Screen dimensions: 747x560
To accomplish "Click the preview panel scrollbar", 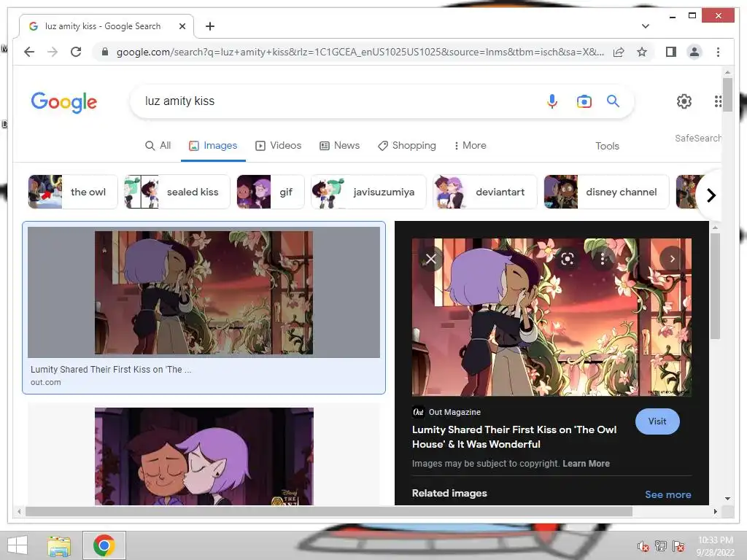I will [715, 286].
